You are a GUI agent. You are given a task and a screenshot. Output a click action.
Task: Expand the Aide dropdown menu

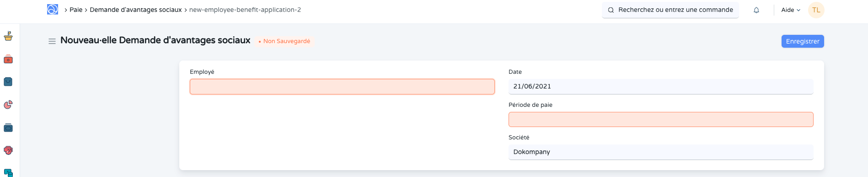[x=791, y=10]
